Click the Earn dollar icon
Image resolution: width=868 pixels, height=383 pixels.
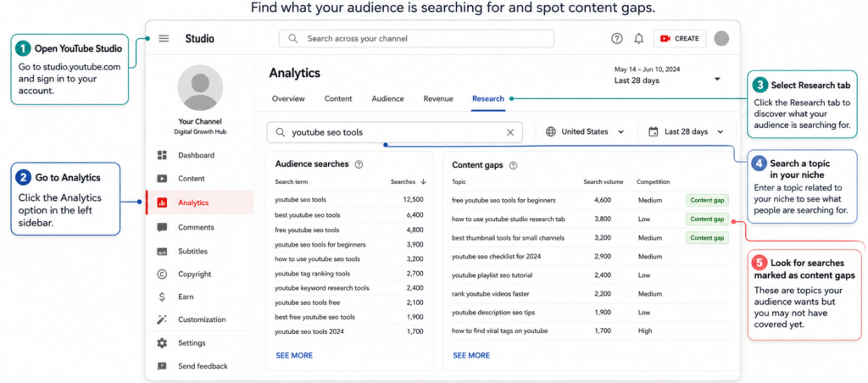click(162, 297)
